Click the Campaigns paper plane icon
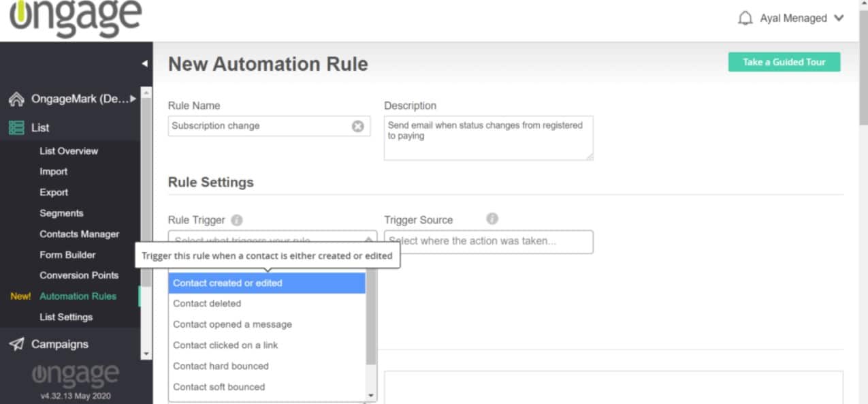The height and width of the screenshot is (404, 868). 16,344
